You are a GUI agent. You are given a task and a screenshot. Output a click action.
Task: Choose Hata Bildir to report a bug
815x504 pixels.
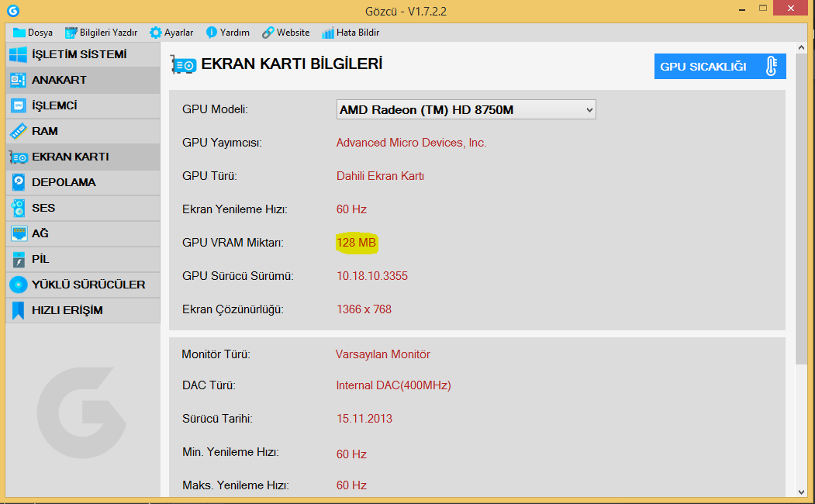(351, 33)
